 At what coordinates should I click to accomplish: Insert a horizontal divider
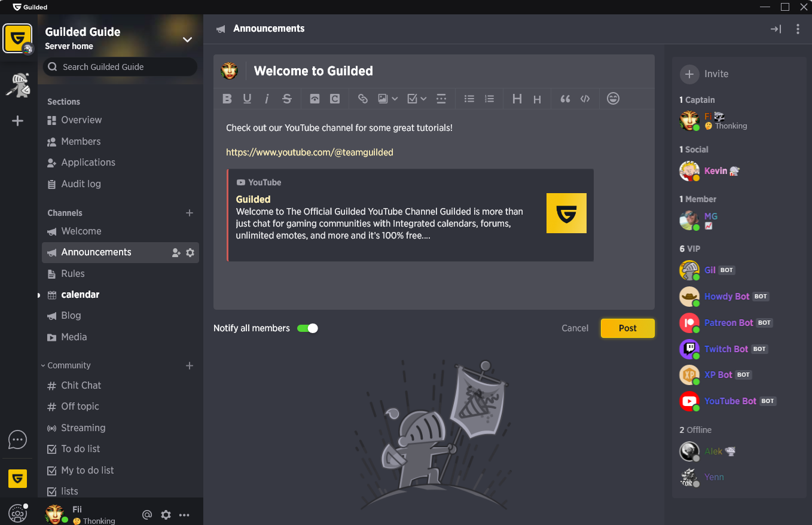pos(441,99)
